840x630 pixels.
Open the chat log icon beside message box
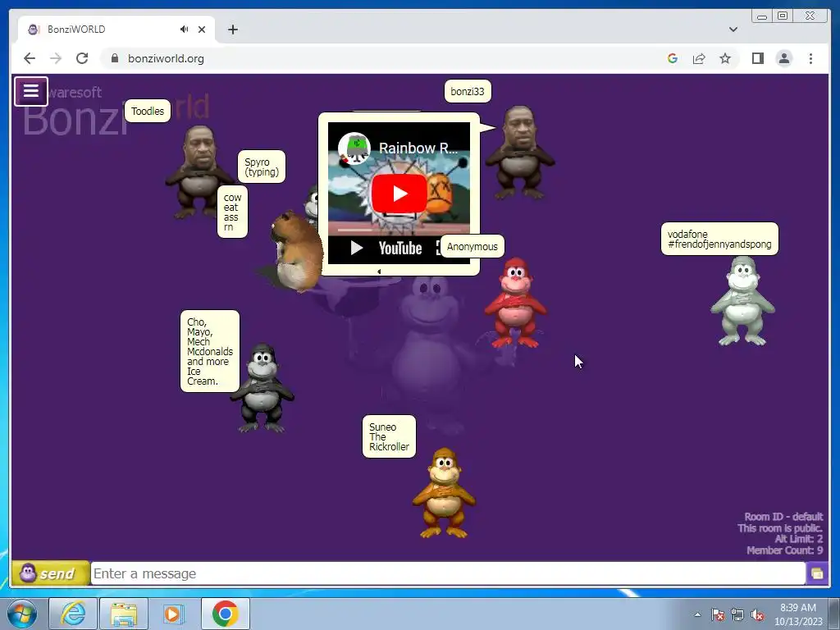click(817, 573)
